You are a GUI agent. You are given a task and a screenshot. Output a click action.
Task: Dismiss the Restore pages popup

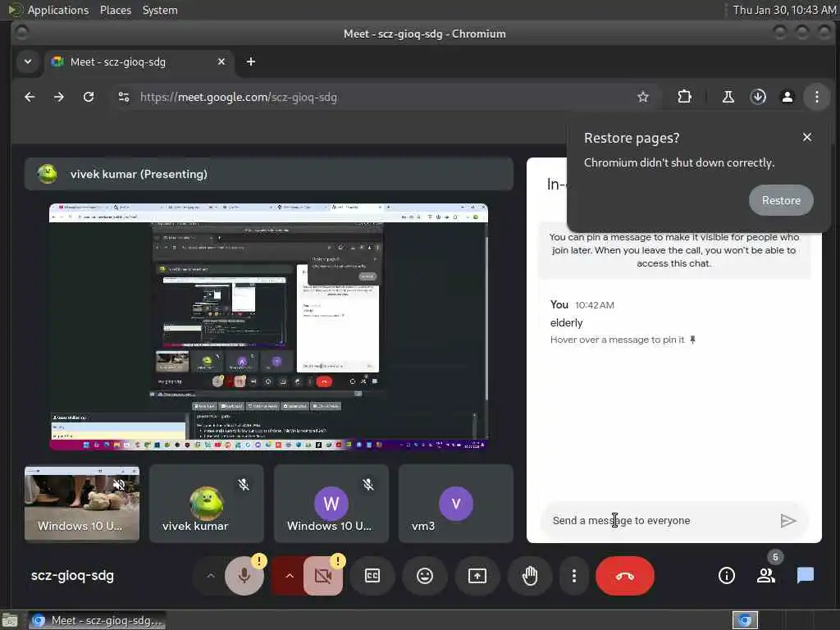pos(807,138)
